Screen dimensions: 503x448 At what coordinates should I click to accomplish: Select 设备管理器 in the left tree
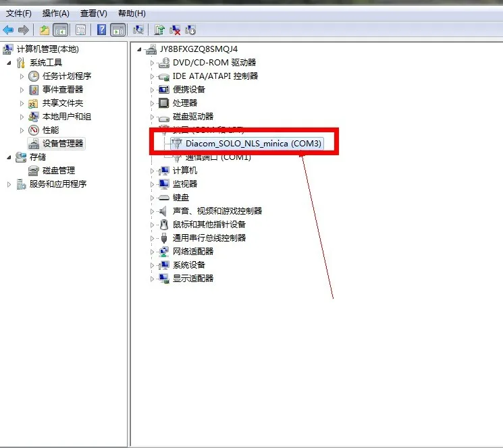point(63,144)
